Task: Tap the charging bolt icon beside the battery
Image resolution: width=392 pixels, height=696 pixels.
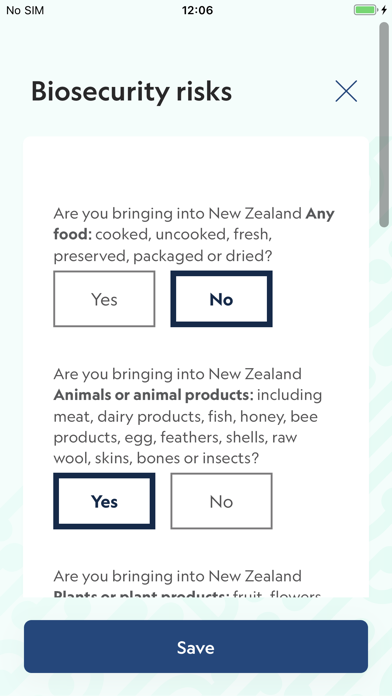Action: pyautogui.click(x=384, y=10)
